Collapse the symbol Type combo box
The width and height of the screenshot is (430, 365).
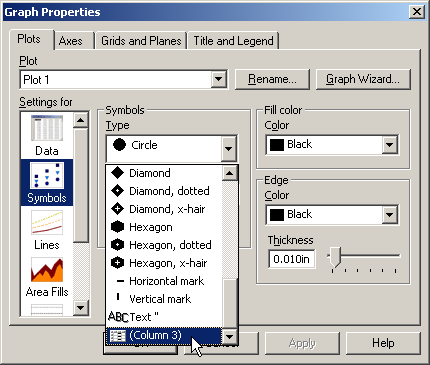pos(228,148)
